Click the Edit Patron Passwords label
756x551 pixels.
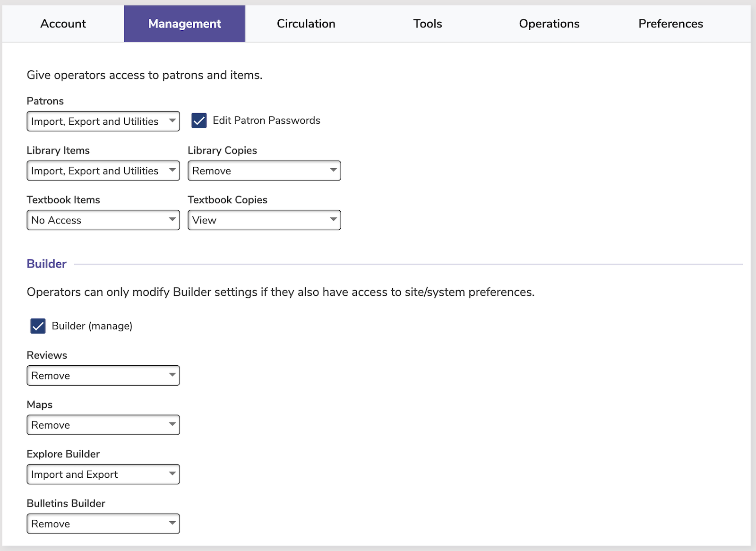point(266,121)
